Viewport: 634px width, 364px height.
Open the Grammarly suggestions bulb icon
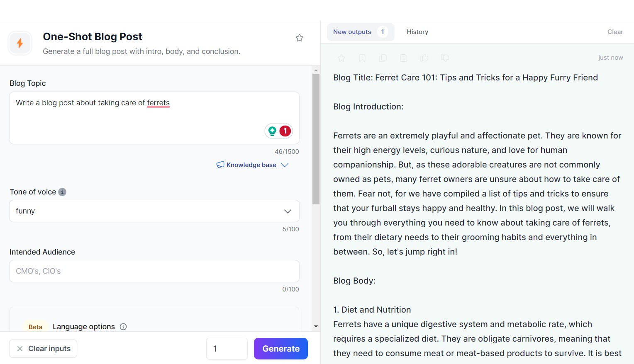[272, 131]
